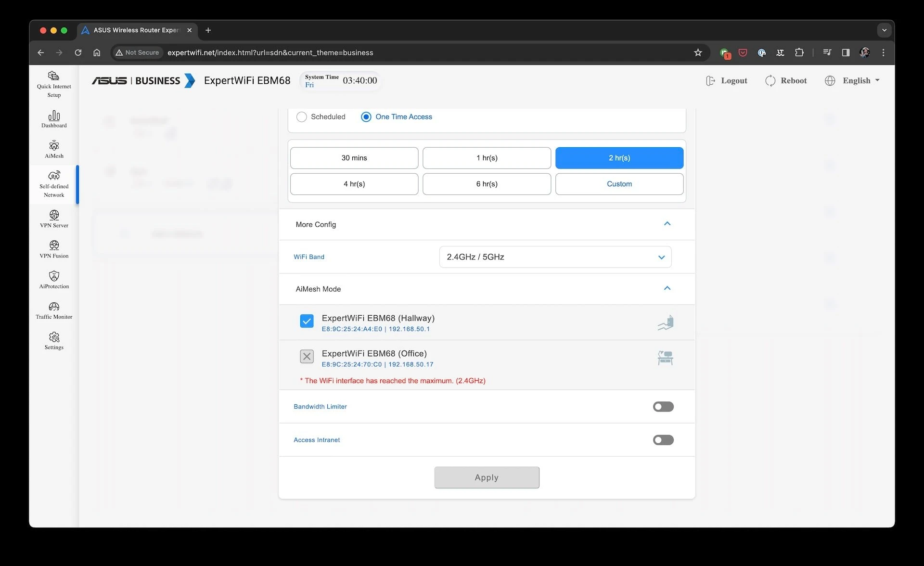This screenshot has height=566, width=924.
Task: Open the English language dropdown
Action: coord(861,81)
